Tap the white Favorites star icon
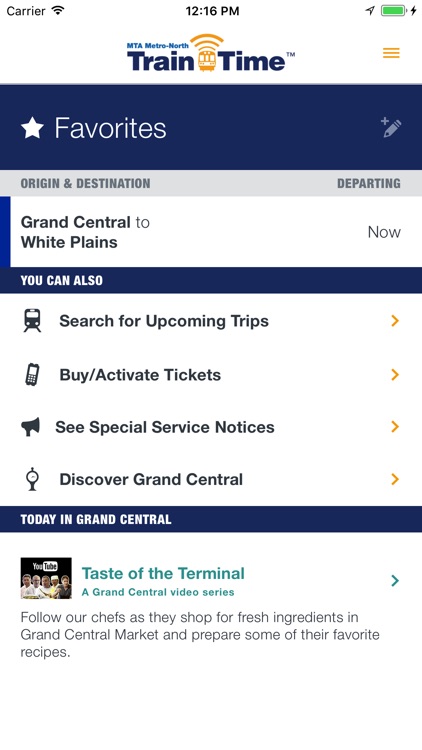Viewport: 422px width, 750px height. pyautogui.click(x=33, y=128)
